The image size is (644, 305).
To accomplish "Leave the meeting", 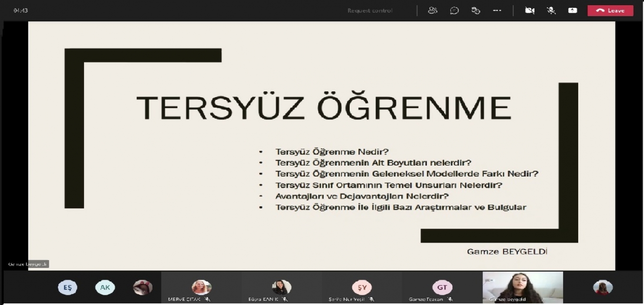I will [610, 10].
